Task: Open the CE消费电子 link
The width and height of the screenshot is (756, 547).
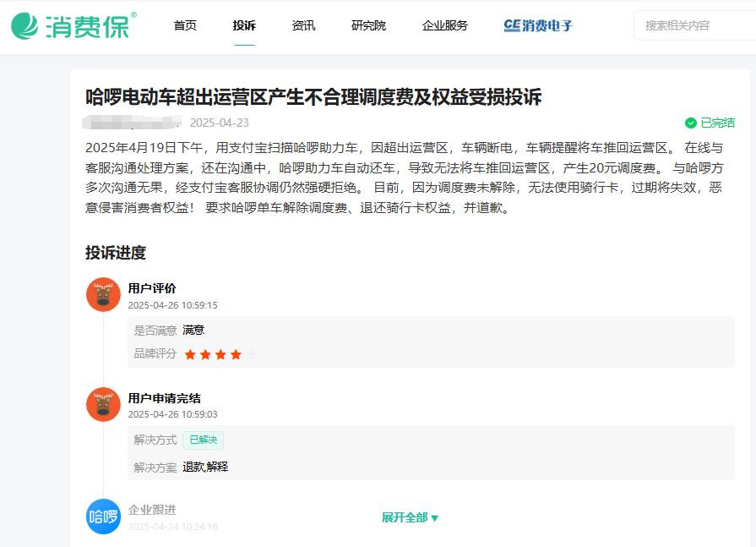Action: (x=537, y=25)
